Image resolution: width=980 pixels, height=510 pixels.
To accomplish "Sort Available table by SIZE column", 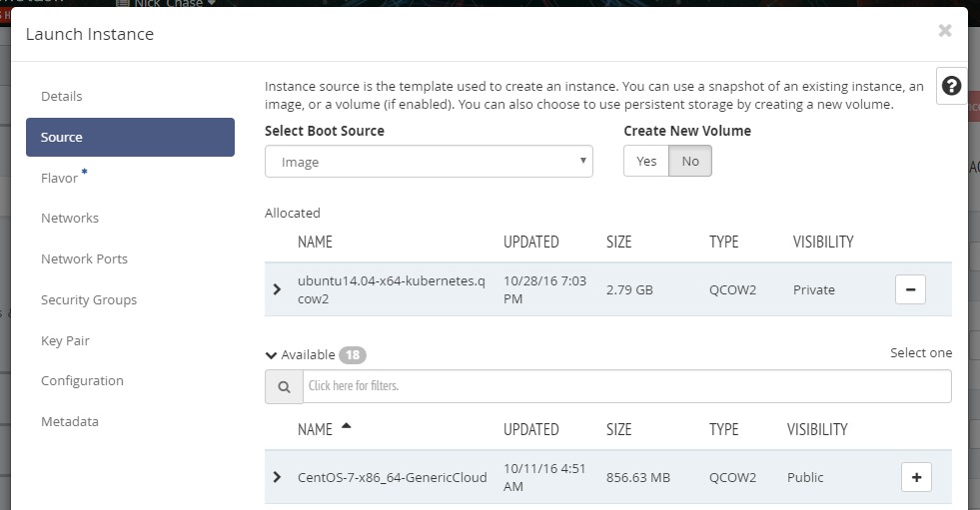I will 618,429.
